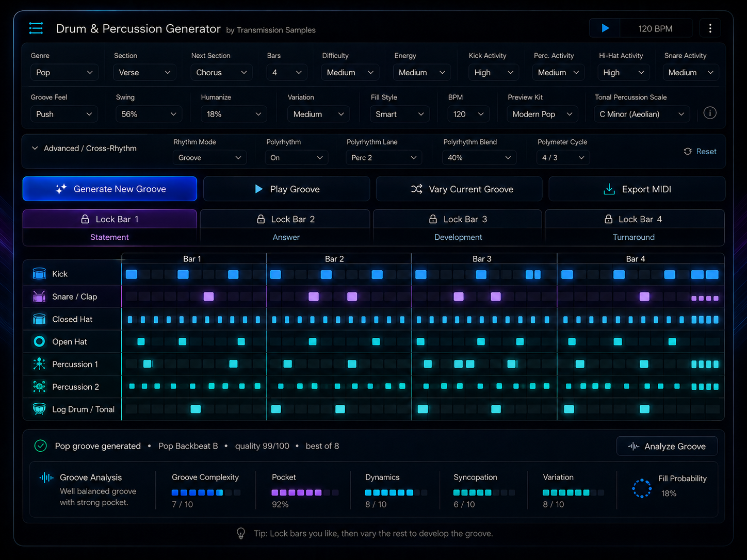Toggle first Open Hat step in Bar 1
The width and height of the screenshot is (747, 560).
[141, 341]
